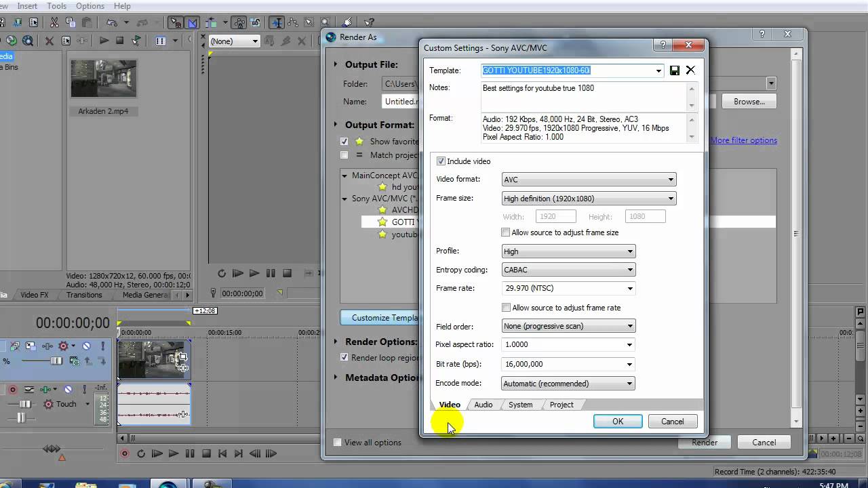Viewport: 868px width, 488px height.
Task: Select the Normal Edit Tool
Action: pos(277,22)
